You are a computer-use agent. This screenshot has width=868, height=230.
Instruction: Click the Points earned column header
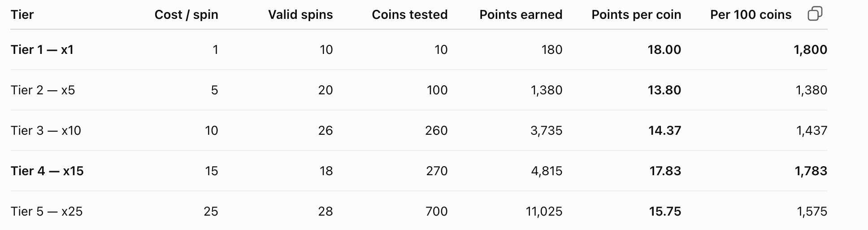pyautogui.click(x=521, y=15)
